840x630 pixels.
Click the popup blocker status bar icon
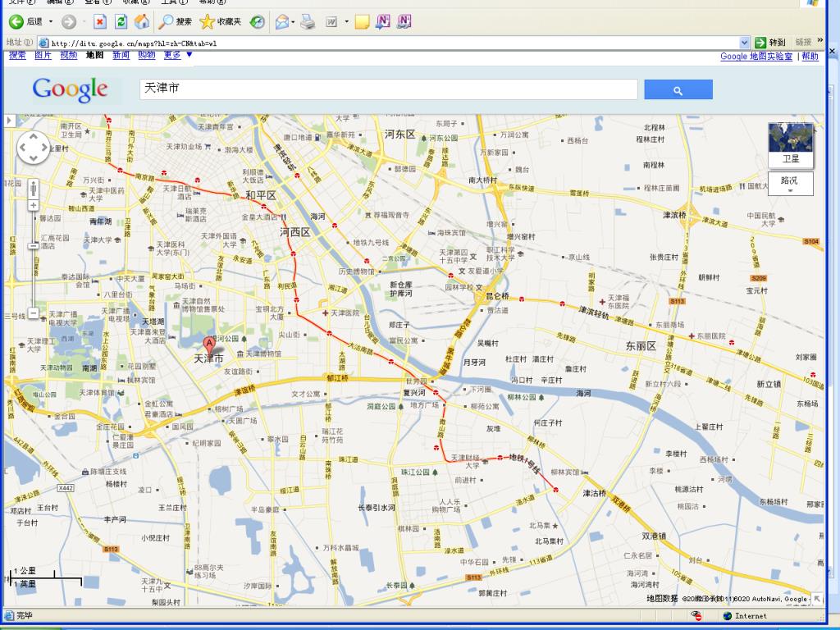click(696, 616)
